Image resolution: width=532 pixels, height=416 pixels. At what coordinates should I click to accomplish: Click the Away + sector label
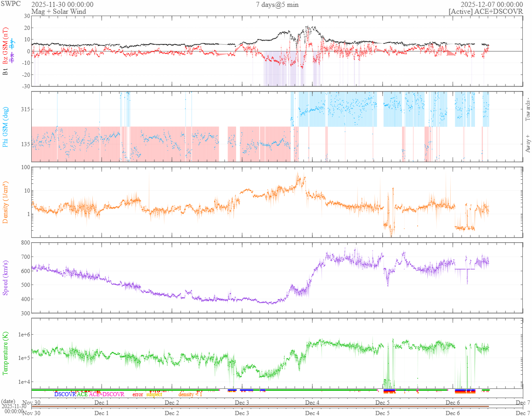527,144
